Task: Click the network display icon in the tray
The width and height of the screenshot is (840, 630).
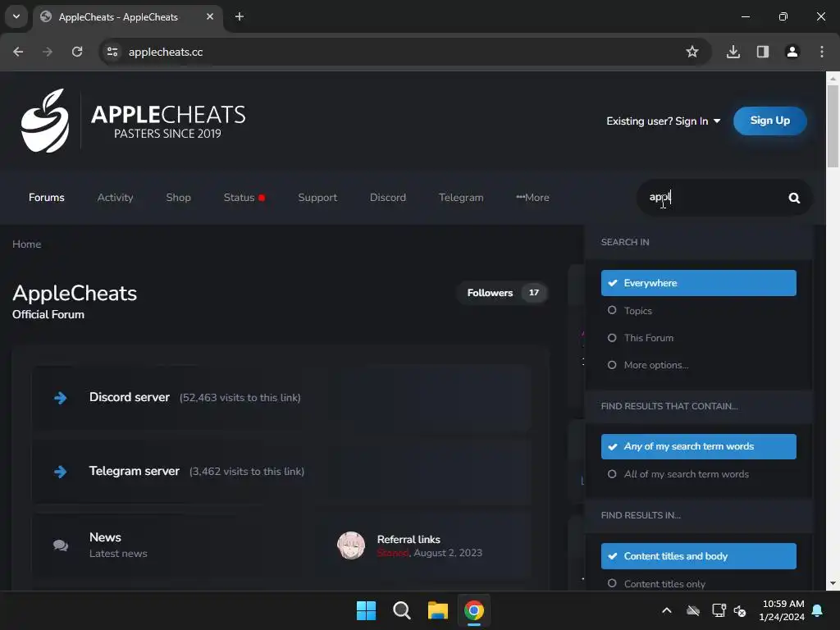Action: tap(719, 610)
